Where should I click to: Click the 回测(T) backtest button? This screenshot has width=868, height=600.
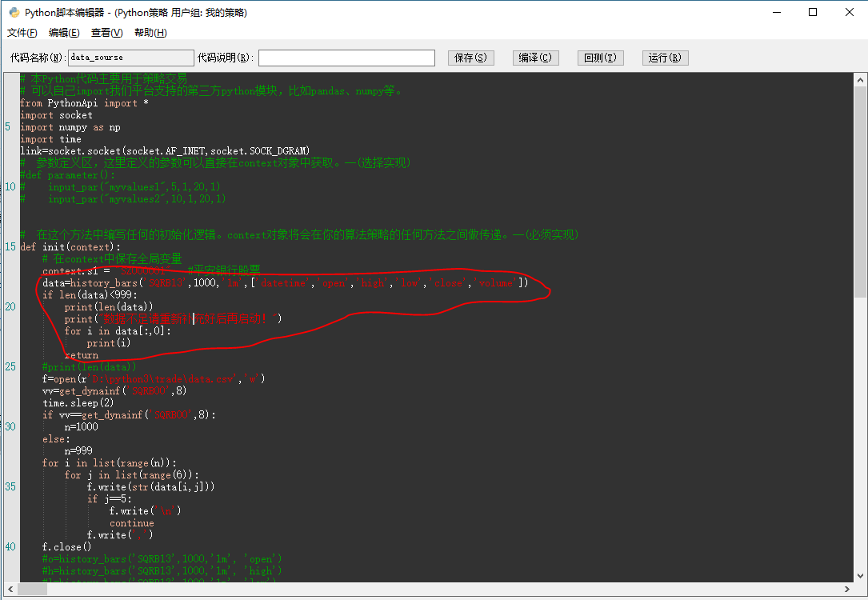click(x=600, y=58)
